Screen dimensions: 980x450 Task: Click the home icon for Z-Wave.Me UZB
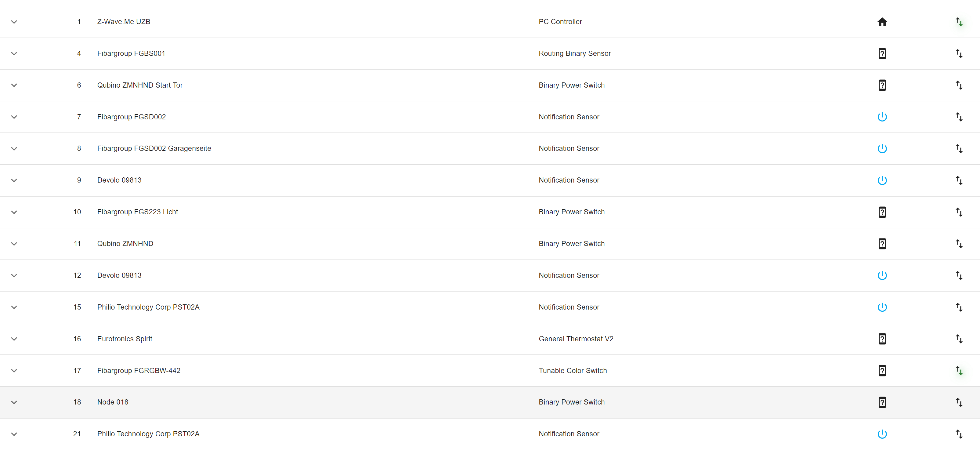point(882,22)
